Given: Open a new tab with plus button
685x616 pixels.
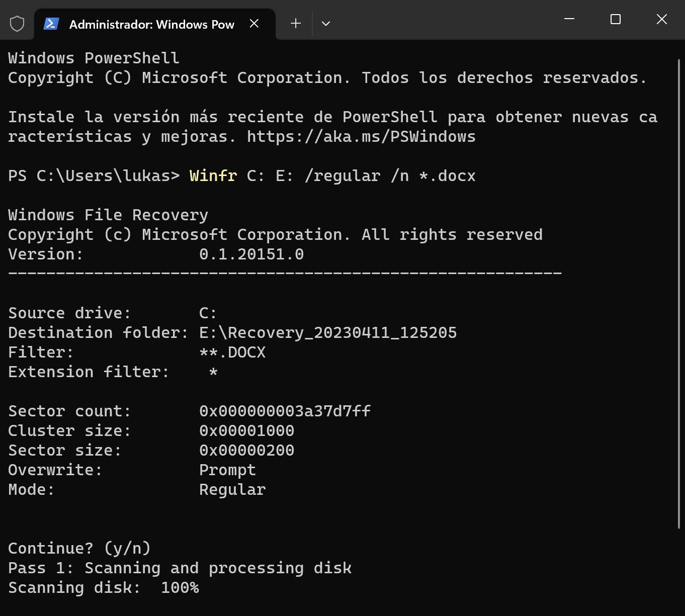Looking at the screenshot, I should pos(296,23).
